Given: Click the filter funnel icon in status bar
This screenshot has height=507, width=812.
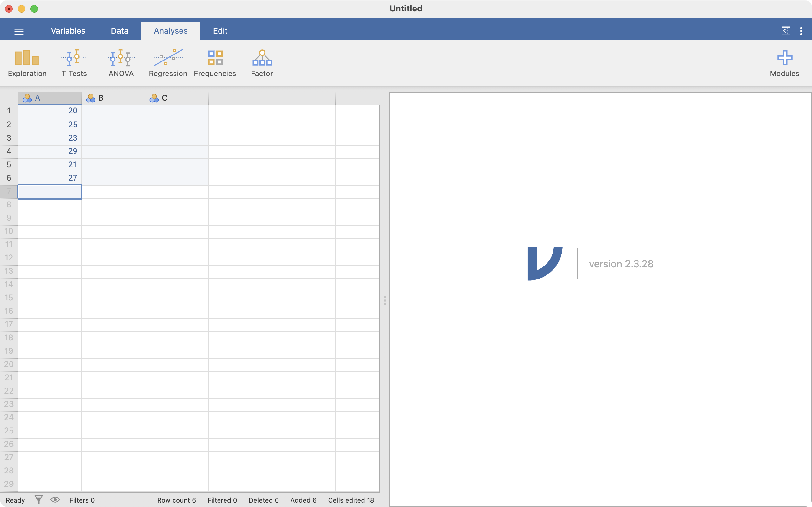Looking at the screenshot, I should point(39,500).
